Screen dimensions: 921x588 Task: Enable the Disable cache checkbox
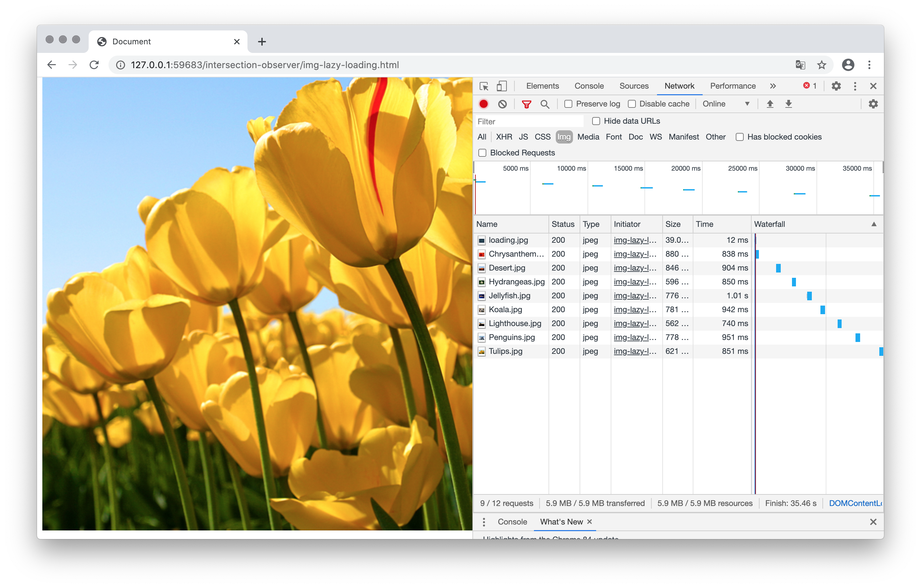coord(632,104)
